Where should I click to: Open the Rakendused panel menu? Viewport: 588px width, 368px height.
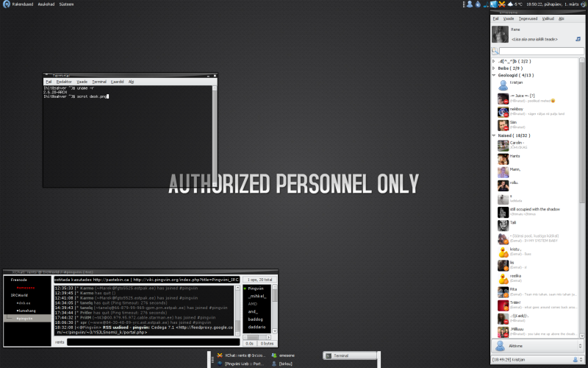23,4
